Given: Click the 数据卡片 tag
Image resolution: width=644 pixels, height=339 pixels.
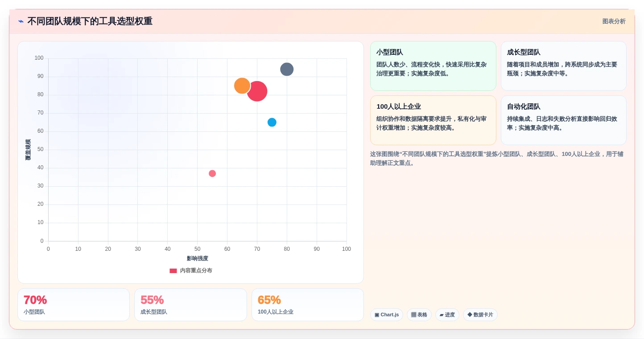Looking at the screenshot, I should pos(480,315).
